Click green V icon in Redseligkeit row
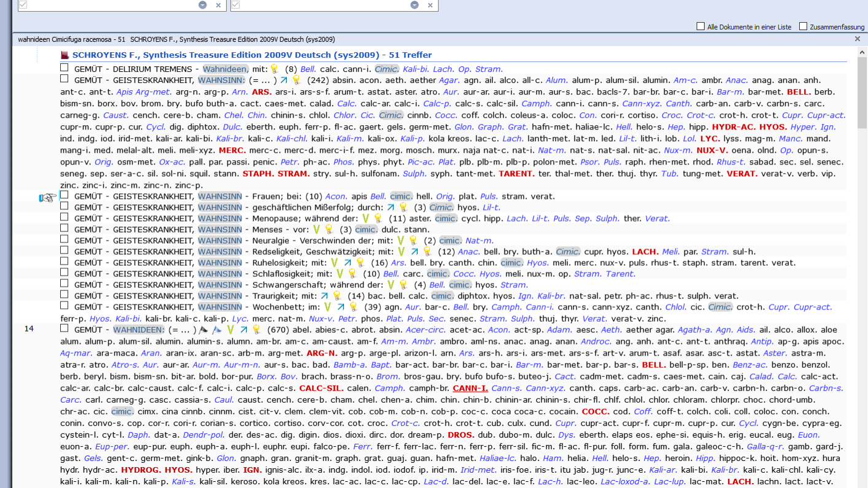Viewport: 868px width, 488px height. [402, 252]
